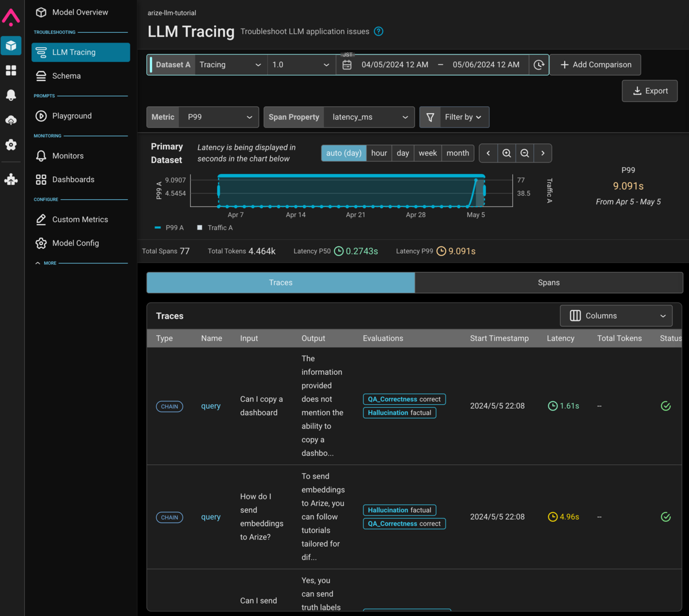Click the Latency column header

560,338
